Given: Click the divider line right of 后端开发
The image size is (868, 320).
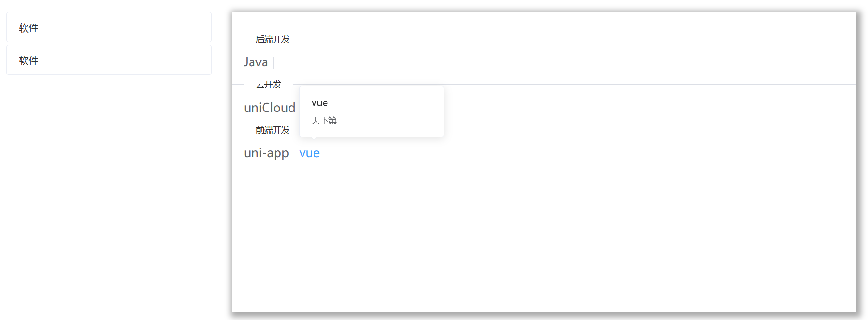Looking at the screenshot, I should coord(577,39).
